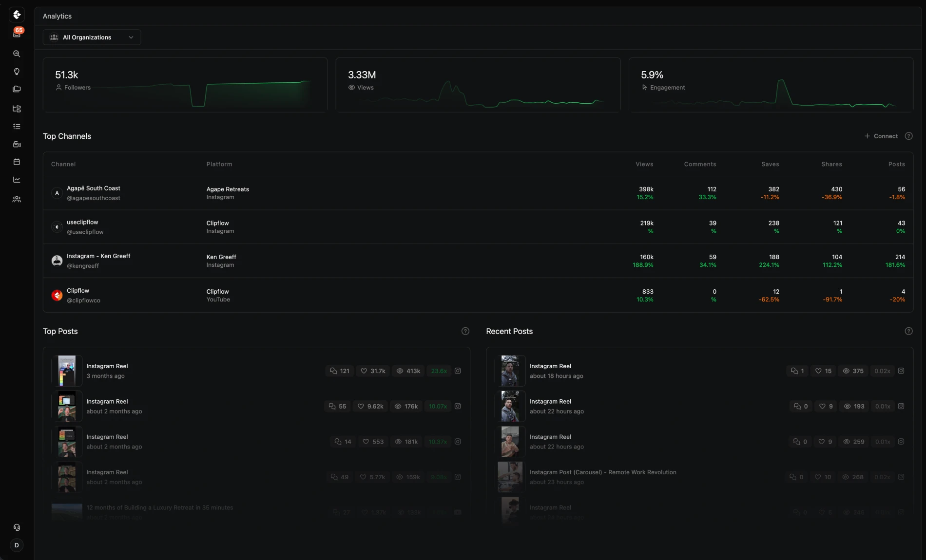Click the Clipflow YouTube channel avatar

57,295
